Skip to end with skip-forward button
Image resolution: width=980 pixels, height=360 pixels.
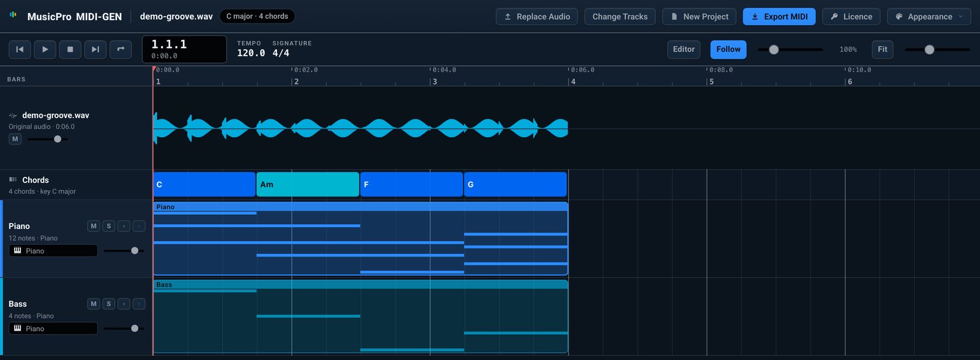pos(95,50)
